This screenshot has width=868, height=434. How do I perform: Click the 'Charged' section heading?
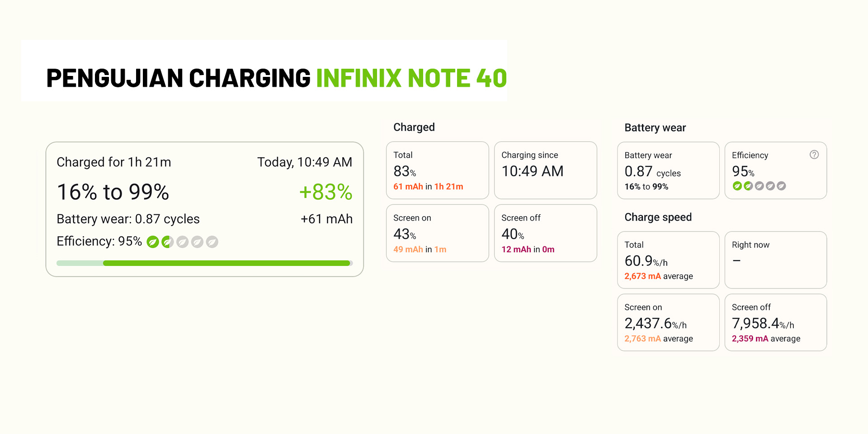414,127
